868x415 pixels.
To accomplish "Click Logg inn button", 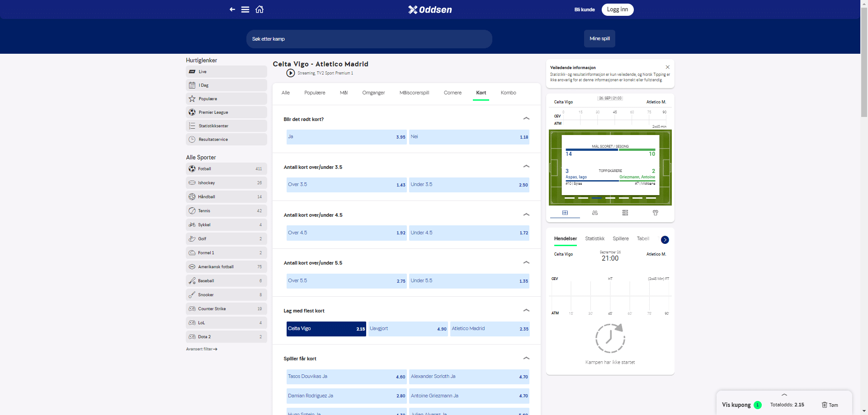I will tap(618, 9).
